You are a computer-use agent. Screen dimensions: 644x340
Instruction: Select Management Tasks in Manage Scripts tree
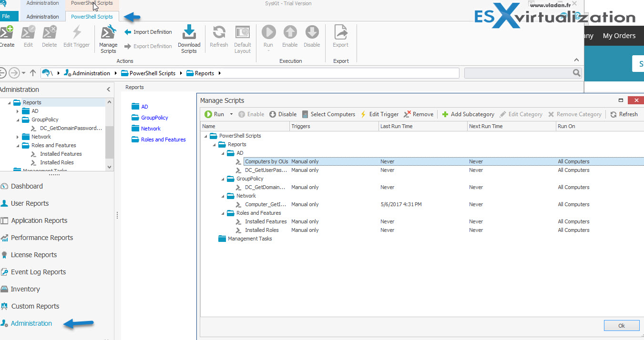[250, 239]
